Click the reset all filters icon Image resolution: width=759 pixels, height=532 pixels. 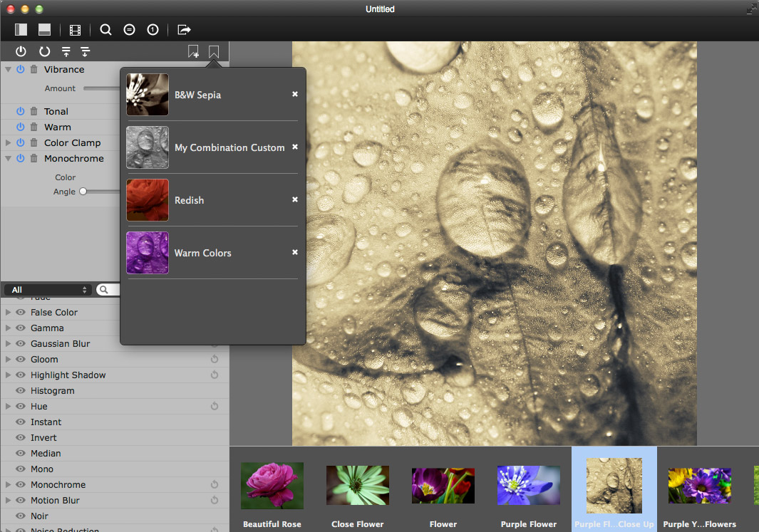tap(44, 51)
